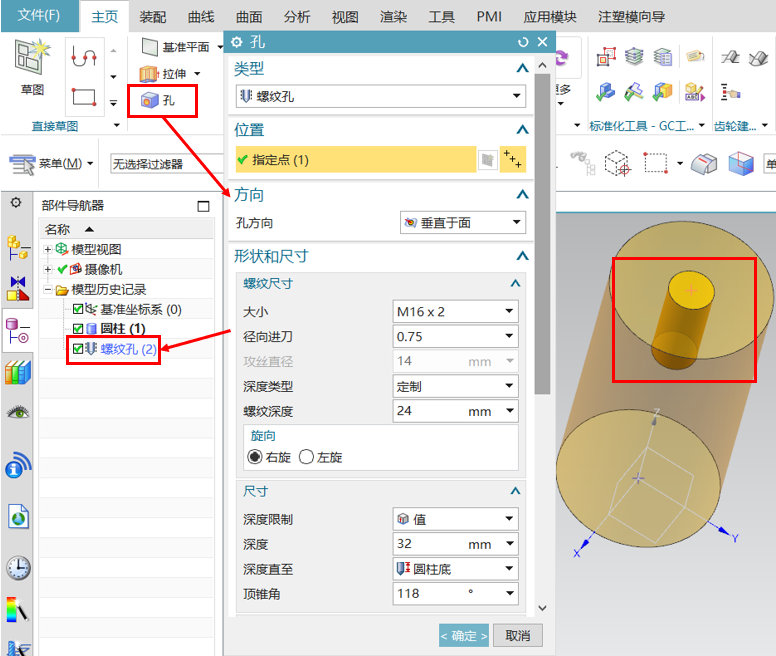Click the dialog scrollbar down arrow
This screenshot has height=656, width=776.
[542, 609]
